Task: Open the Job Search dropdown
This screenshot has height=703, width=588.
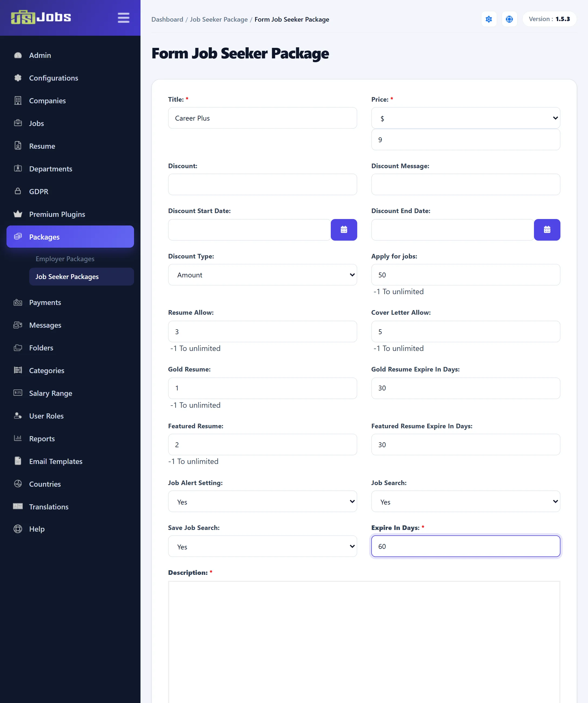Action: click(x=466, y=502)
